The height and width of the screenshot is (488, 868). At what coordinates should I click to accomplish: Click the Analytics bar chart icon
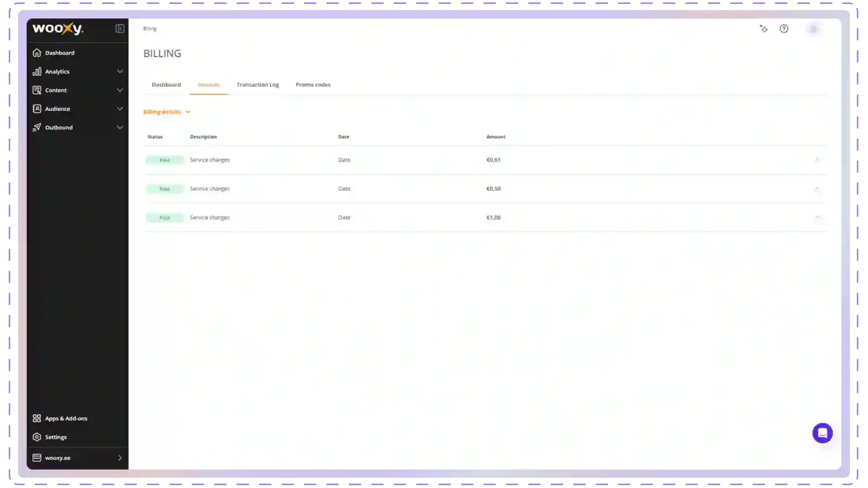point(37,72)
